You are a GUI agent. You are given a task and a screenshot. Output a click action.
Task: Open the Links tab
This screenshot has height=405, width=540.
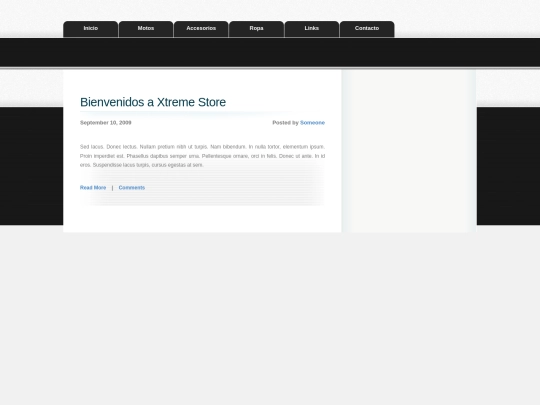click(x=312, y=29)
